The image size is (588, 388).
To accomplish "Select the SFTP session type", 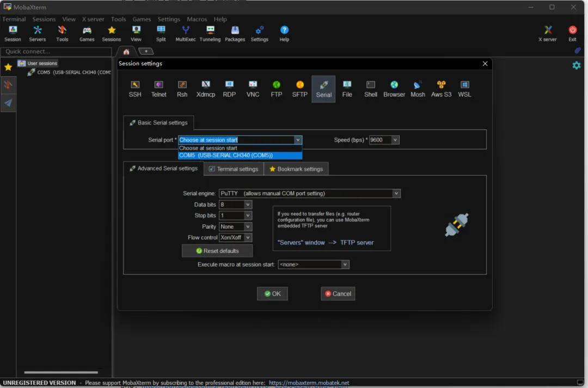I will click(x=299, y=89).
